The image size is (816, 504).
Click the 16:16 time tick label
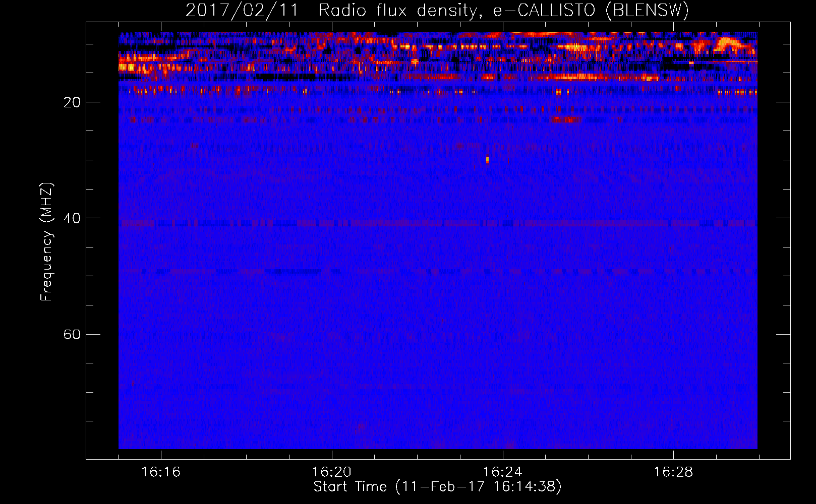tap(161, 472)
